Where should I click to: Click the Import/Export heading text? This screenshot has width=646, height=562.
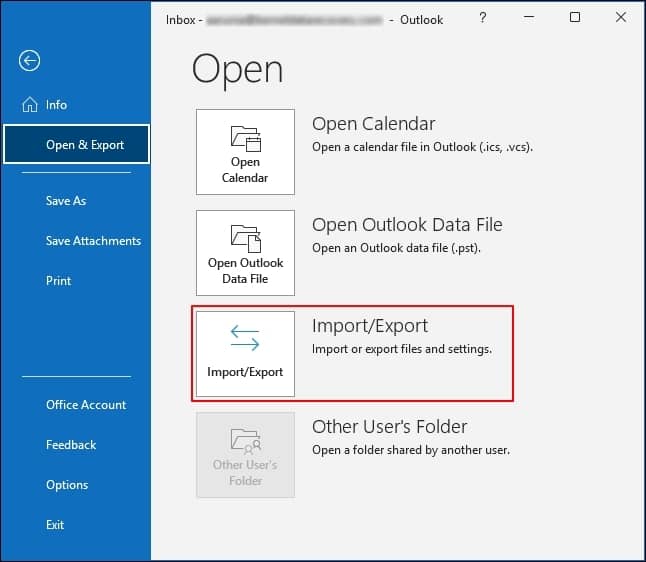(x=370, y=326)
